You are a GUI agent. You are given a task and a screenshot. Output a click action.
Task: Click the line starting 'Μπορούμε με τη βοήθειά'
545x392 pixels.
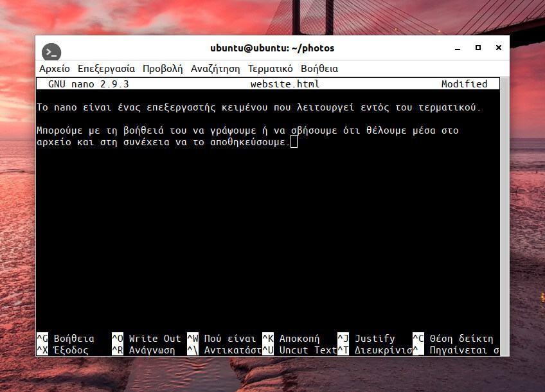pyautogui.click(x=247, y=130)
